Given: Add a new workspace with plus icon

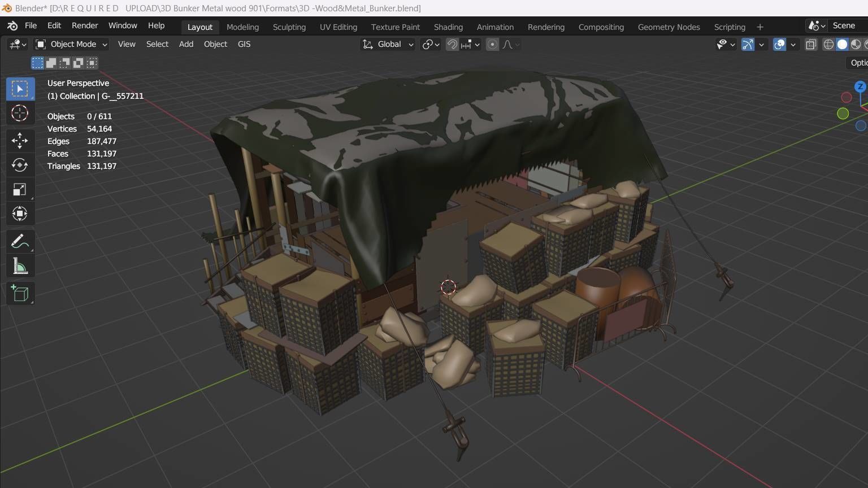Looking at the screenshot, I should tap(760, 27).
